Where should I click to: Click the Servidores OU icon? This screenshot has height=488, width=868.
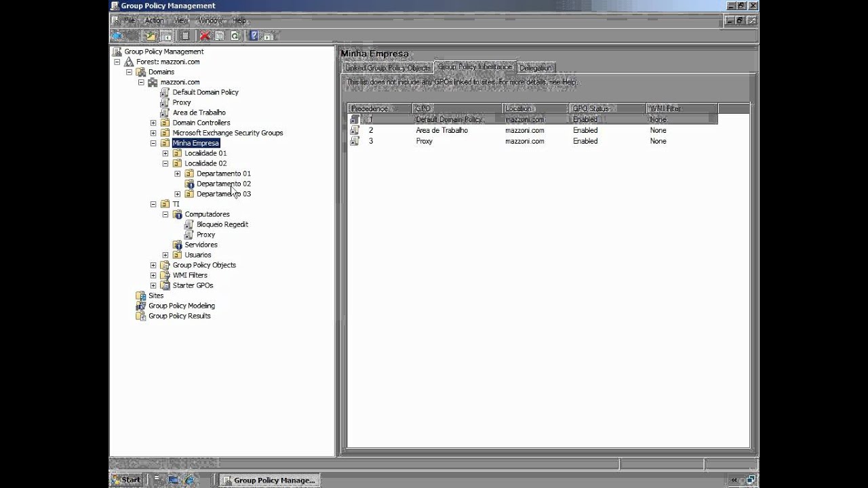point(177,245)
